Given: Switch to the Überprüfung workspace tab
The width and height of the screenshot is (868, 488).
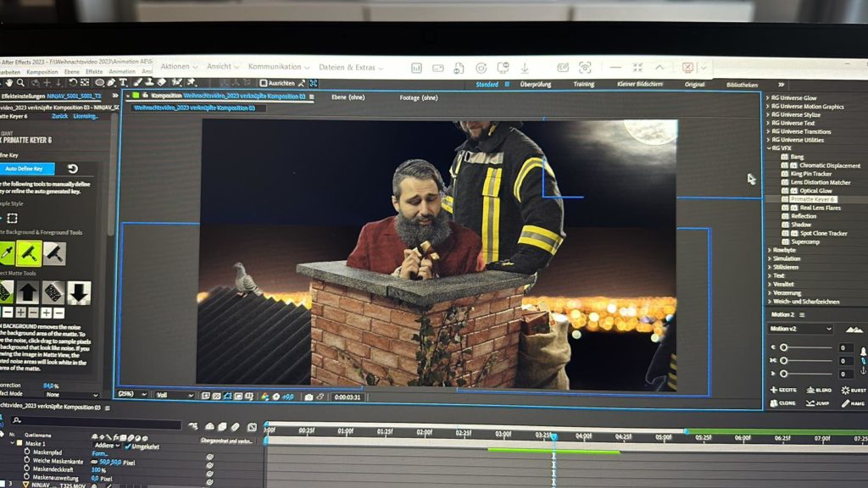Looking at the screenshot, I should pos(536,85).
